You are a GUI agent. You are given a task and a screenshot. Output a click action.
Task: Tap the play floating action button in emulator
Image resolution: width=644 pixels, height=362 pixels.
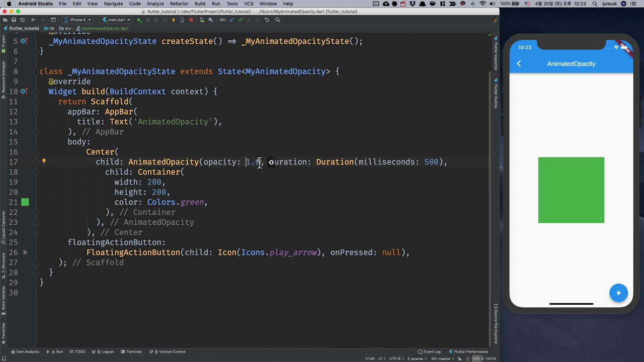(x=618, y=293)
